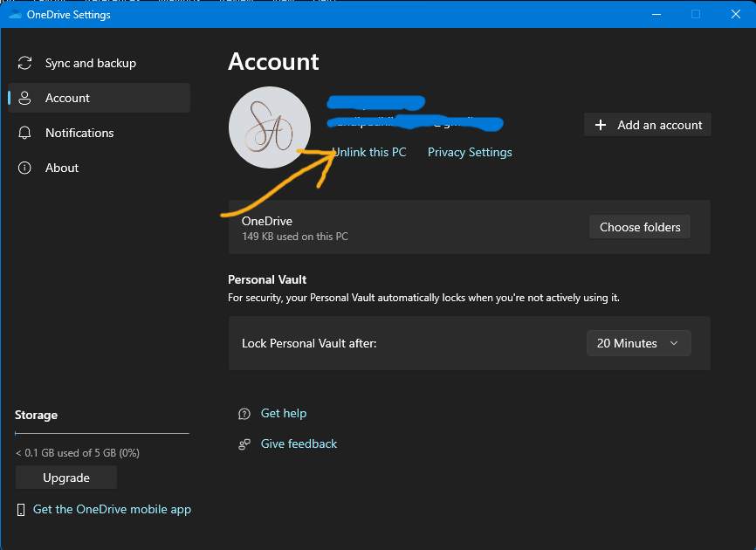Click the phone icon beside mobile app link
Viewport: 756px width, 550px height.
21,510
